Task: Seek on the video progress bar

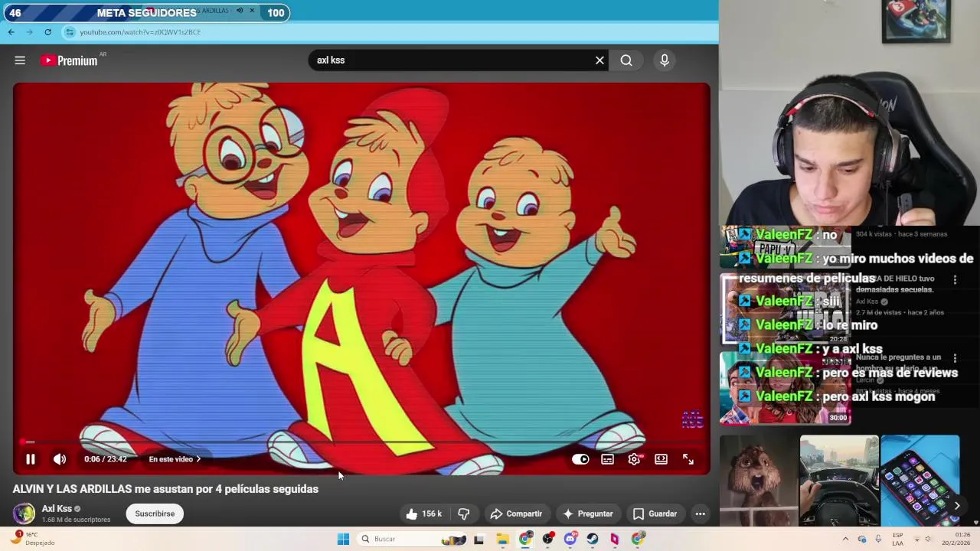Action: [x=361, y=442]
